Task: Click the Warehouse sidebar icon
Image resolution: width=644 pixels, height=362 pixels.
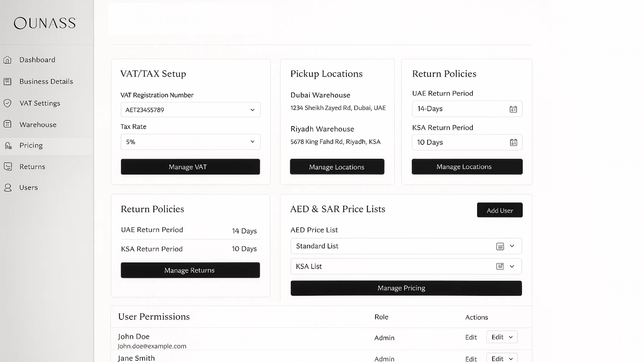Action: (x=8, y=124)
